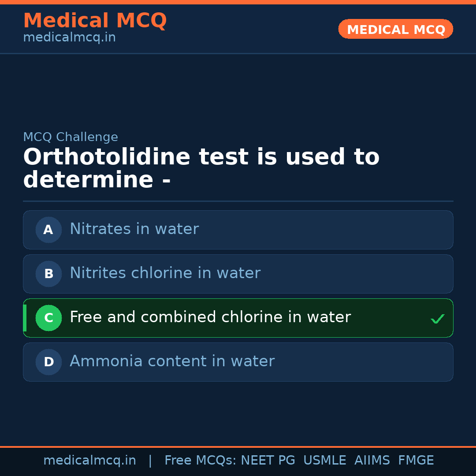Open the medicalmcq.in link under the header
This screenshot has width=476, height=476.
tap(69, 38)
